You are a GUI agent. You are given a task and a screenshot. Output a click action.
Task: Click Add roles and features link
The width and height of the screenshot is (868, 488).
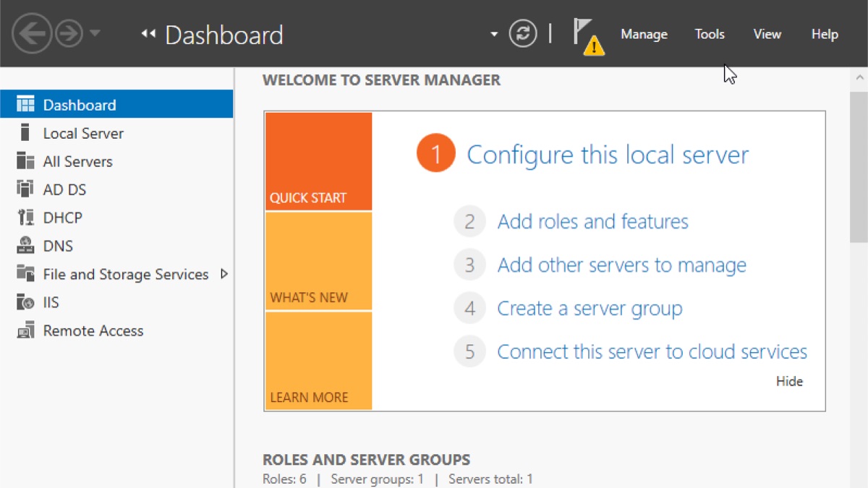tap(592, 221)
